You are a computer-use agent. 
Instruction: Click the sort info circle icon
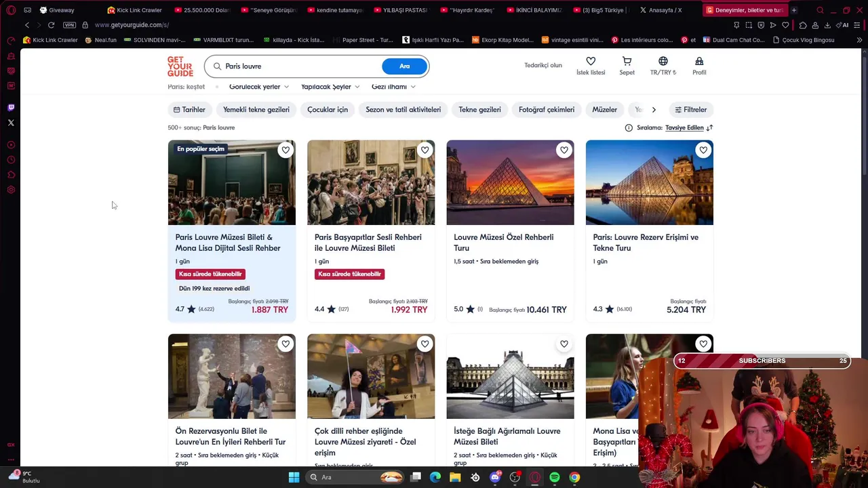pyautogui.click(x=629, y=128)
